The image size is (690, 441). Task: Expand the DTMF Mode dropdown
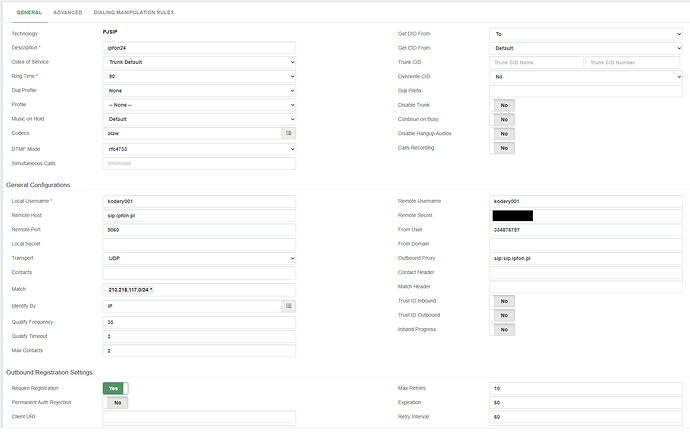pyautogui.click(x=199, y=148)
